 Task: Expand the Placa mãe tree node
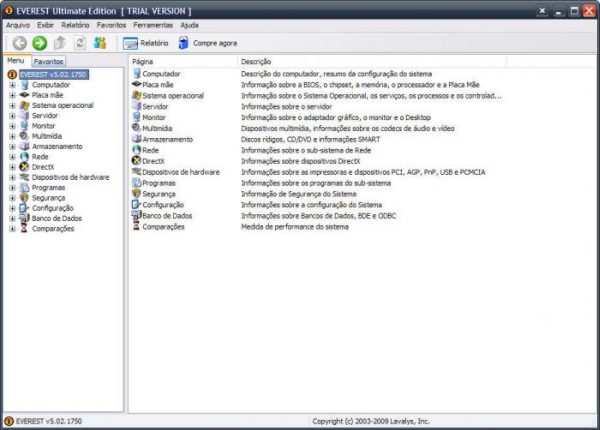coord(12,95)
